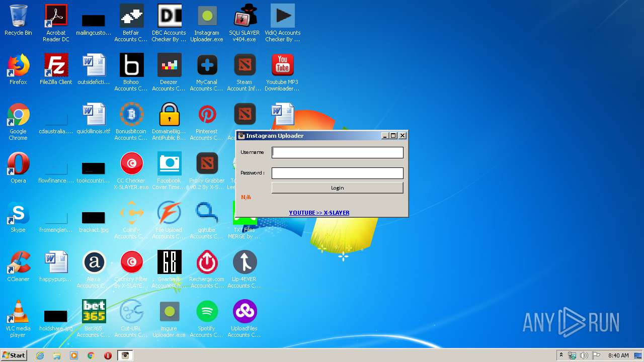Image resolution: width=644 pixels, height=362 pixels.
Task: Open the Recycle Bin desktop icon
Action: (18, 20)
